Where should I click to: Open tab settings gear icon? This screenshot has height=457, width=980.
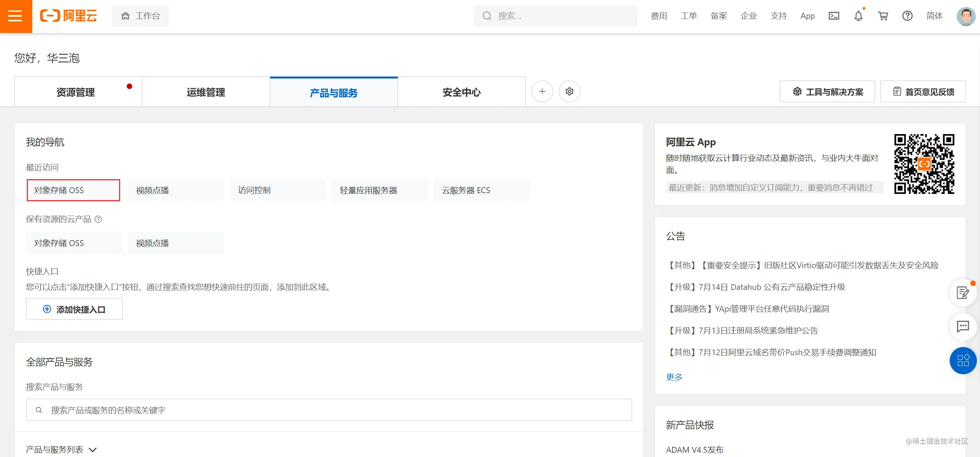point(569,92)
